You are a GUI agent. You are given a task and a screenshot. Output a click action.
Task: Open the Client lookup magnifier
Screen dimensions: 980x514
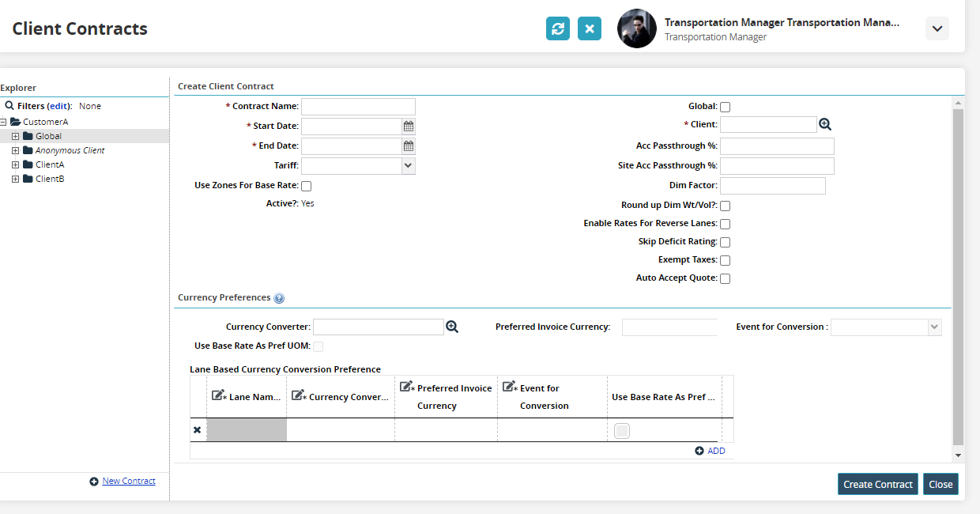[x=825, y=124]
